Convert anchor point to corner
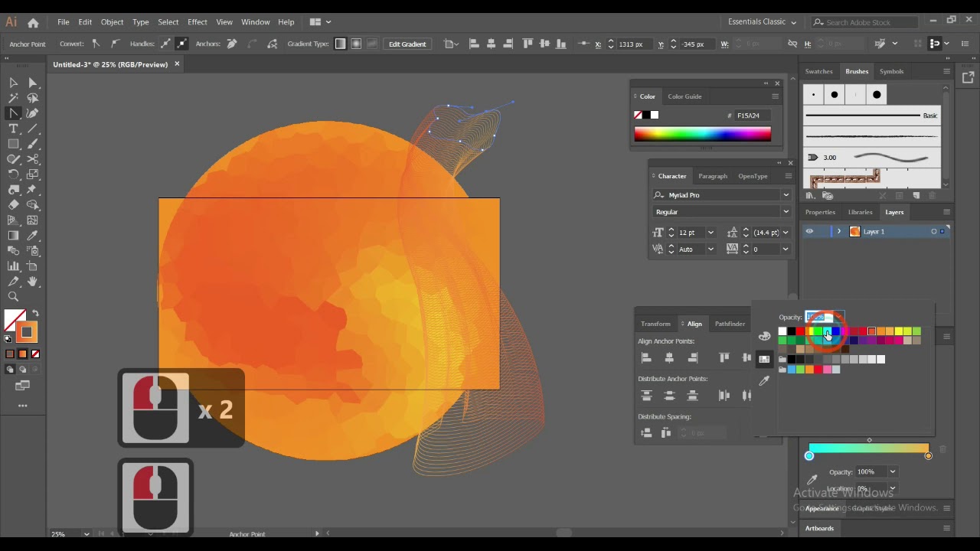Screen dimensions: 980x551 pyautogui.click(x=96, y=44)
